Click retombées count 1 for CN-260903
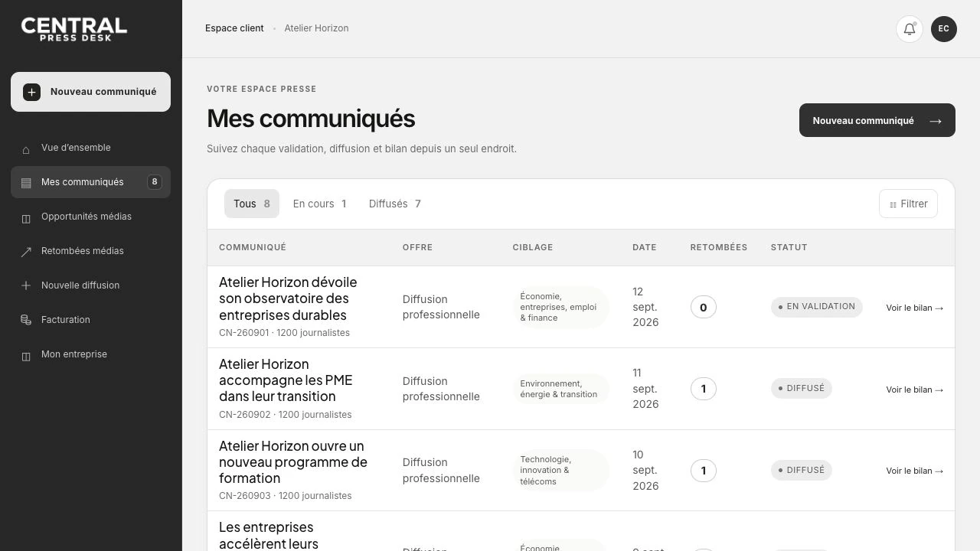 coord(704,471)
